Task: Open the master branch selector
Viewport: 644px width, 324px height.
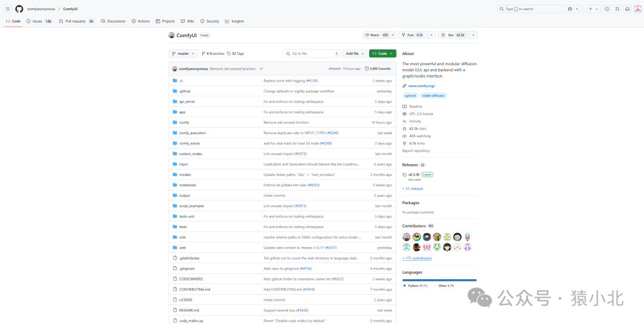Action: [x=183, y=54]
